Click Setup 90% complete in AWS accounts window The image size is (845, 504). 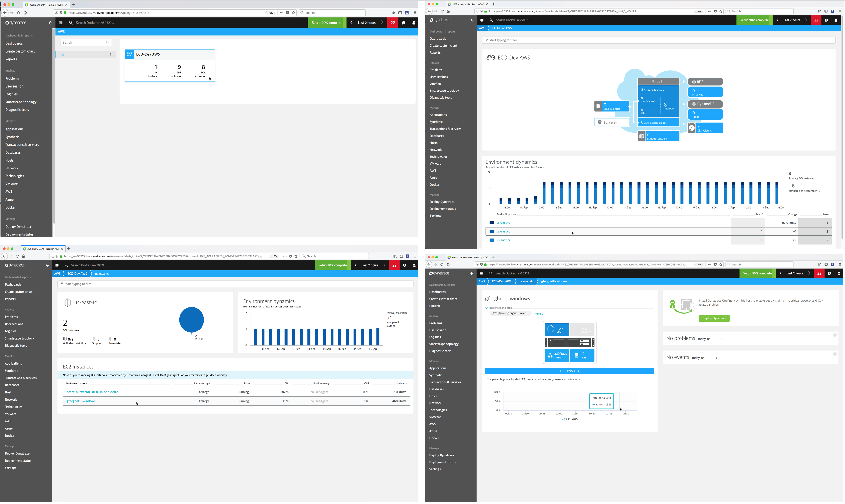[327, 23]
